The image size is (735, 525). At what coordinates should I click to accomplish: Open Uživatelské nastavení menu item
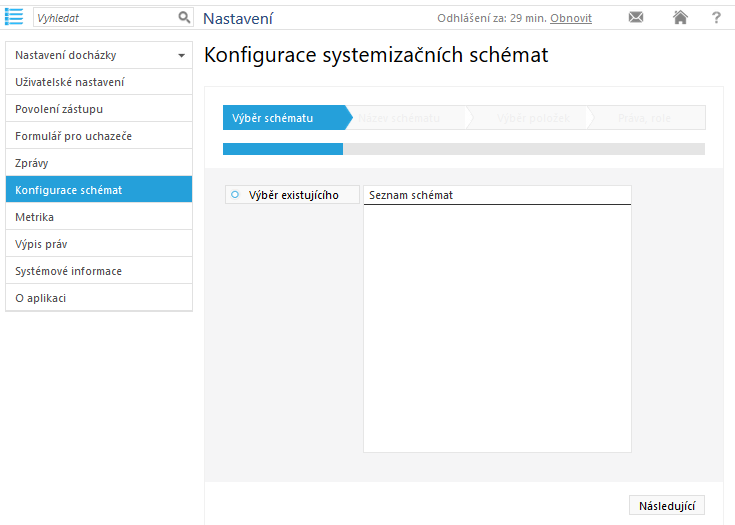(99, 82)
